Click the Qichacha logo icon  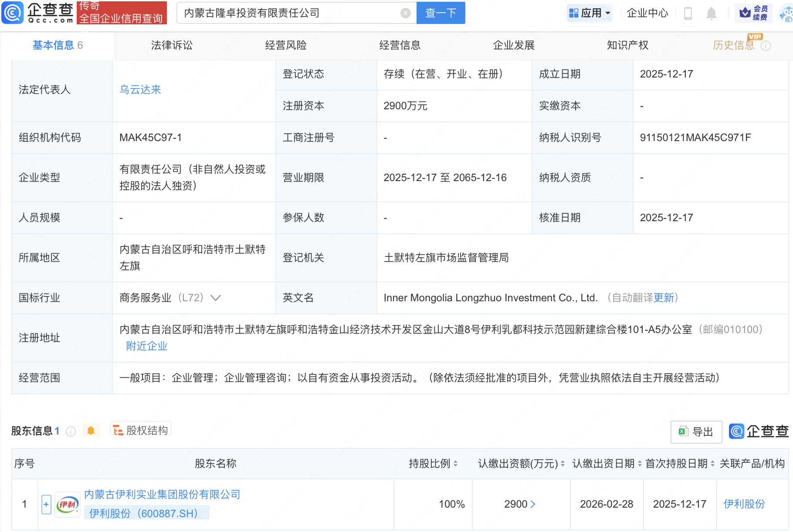point(13,13)
